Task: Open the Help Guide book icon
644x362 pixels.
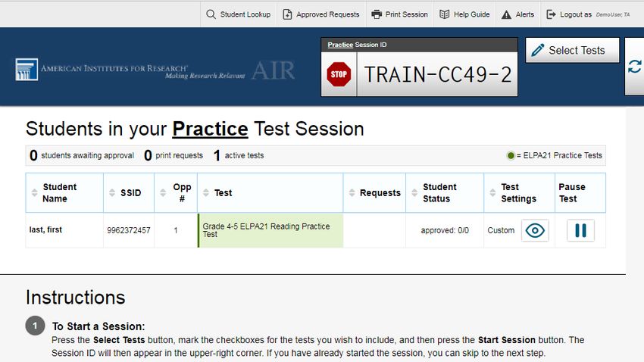Action: [445, 14]
